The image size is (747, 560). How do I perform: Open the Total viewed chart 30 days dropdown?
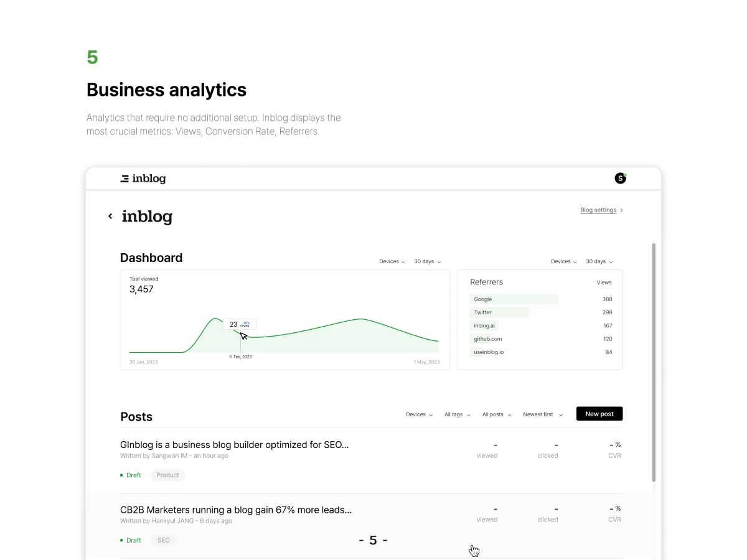pos(428,262)
